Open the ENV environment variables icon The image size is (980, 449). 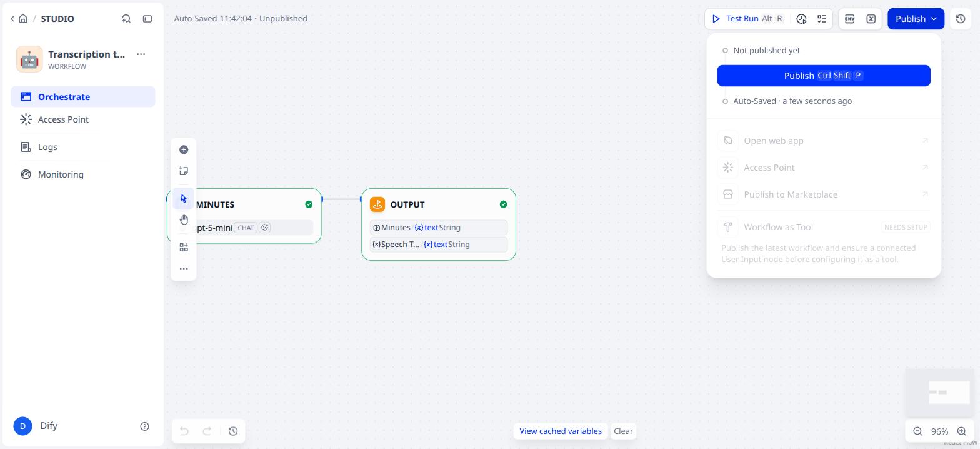tap(849, 19)
